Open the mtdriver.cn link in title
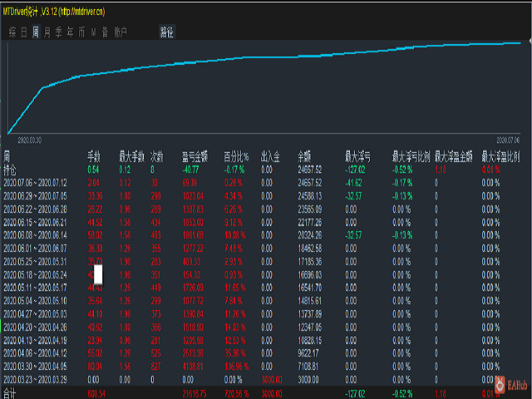 81,12
